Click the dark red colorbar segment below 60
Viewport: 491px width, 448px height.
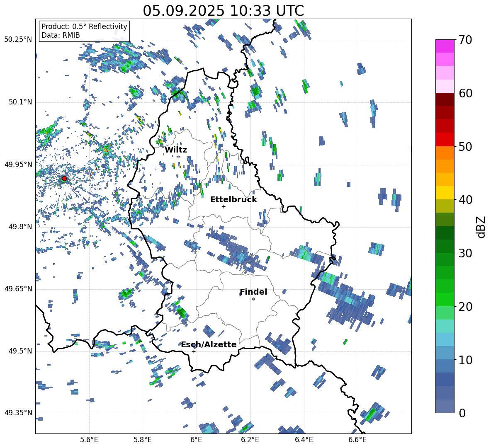pos(445,99)
